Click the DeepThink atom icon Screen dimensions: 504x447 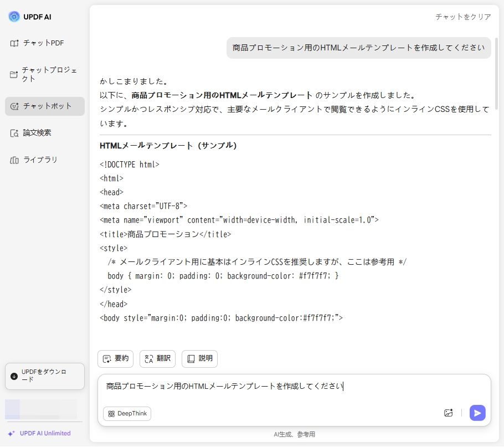[111, 414]
